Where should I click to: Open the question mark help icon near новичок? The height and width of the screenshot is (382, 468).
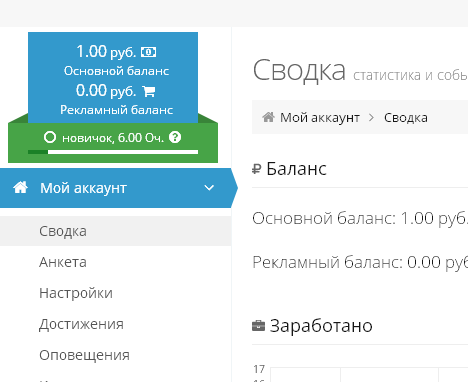coord(175,137)
